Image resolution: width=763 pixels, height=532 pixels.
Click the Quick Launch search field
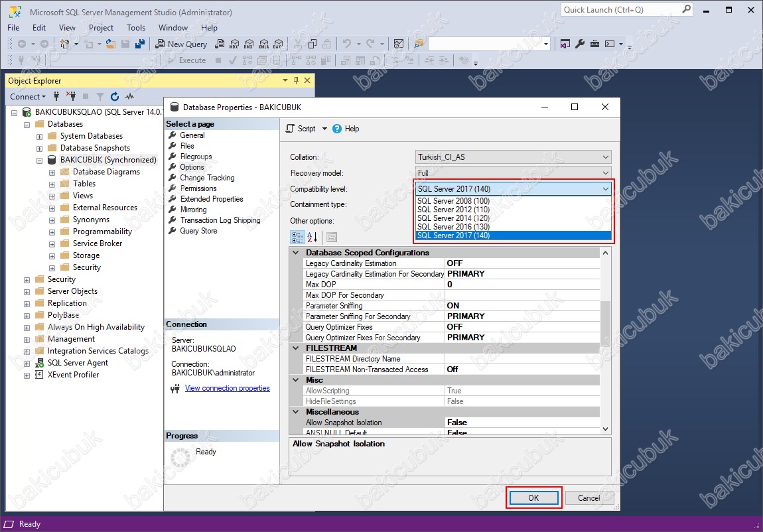[x=627, y=10]
